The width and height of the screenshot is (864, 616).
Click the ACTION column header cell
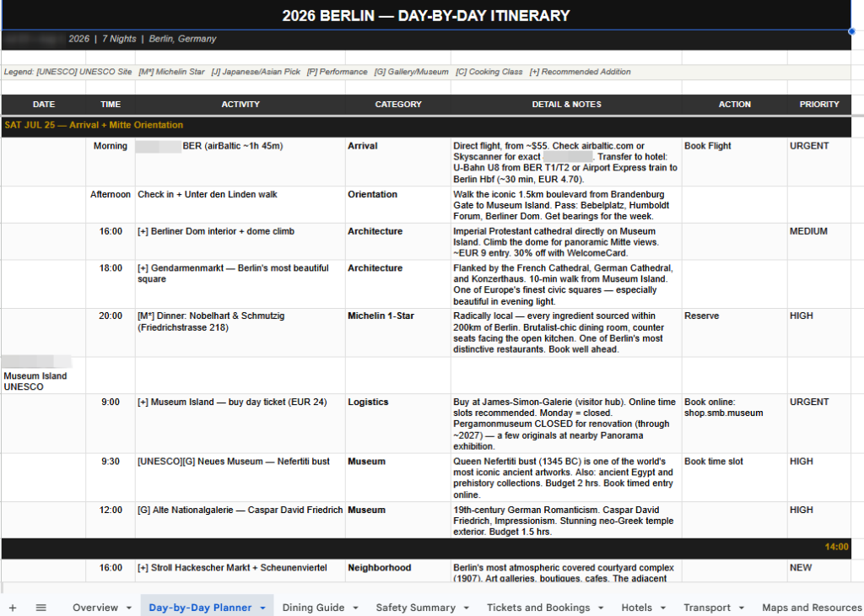tap(735, 104)
